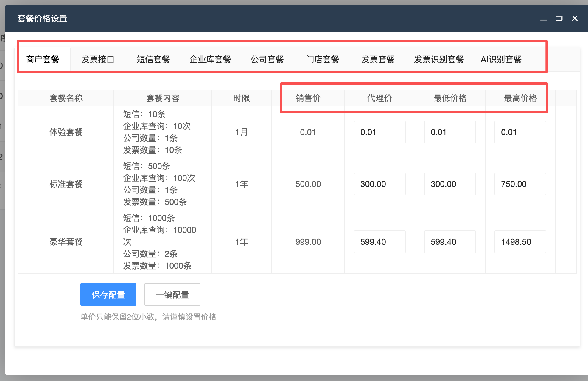This screenshot has width=588, height=381.
Task: Click the 保存配置 button
Action: [108, 294]
